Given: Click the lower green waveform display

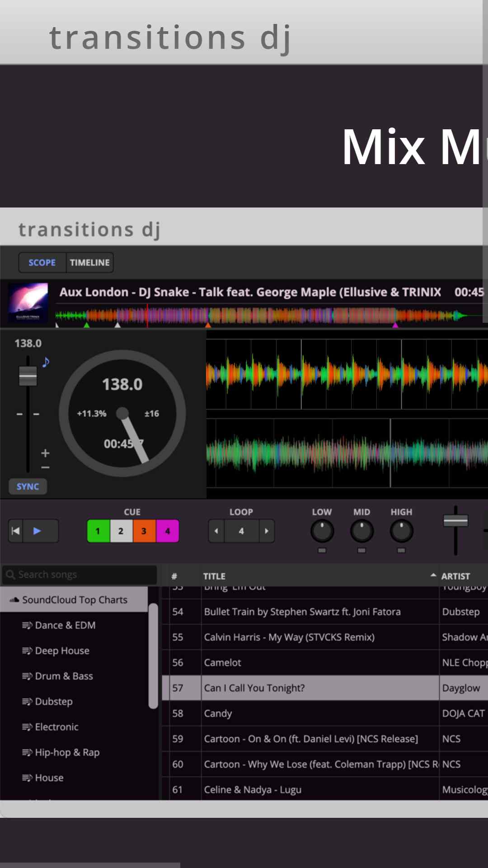Looking at the screenshot, I should (x=347, y=453).
